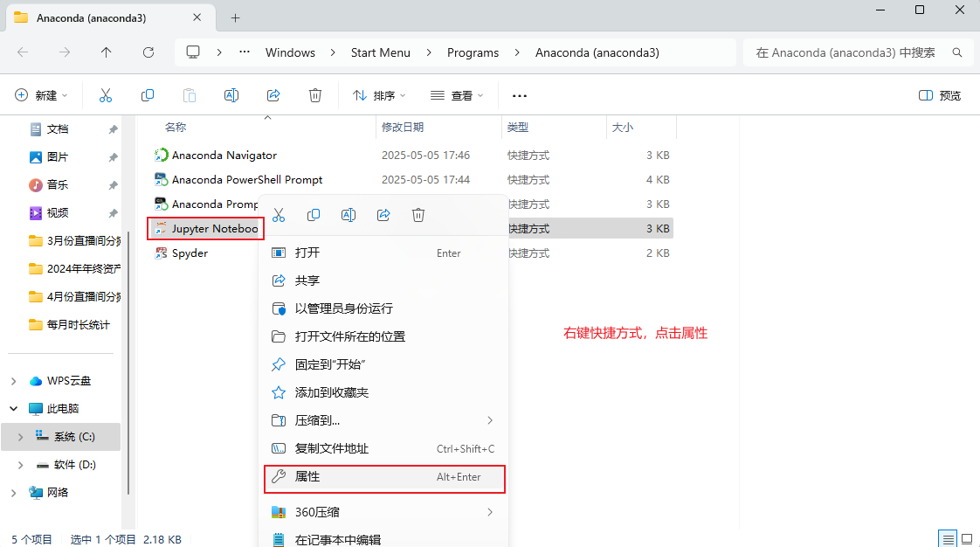The height and width of the screenshot is (547, 980).
Task: Click Cut icon in the context menu
Action: [x=279, y=215]
